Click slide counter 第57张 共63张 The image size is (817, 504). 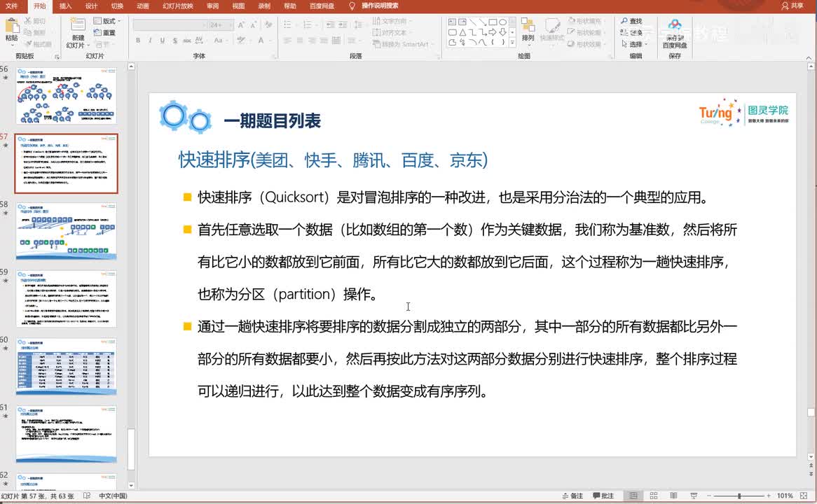point(38,496)
